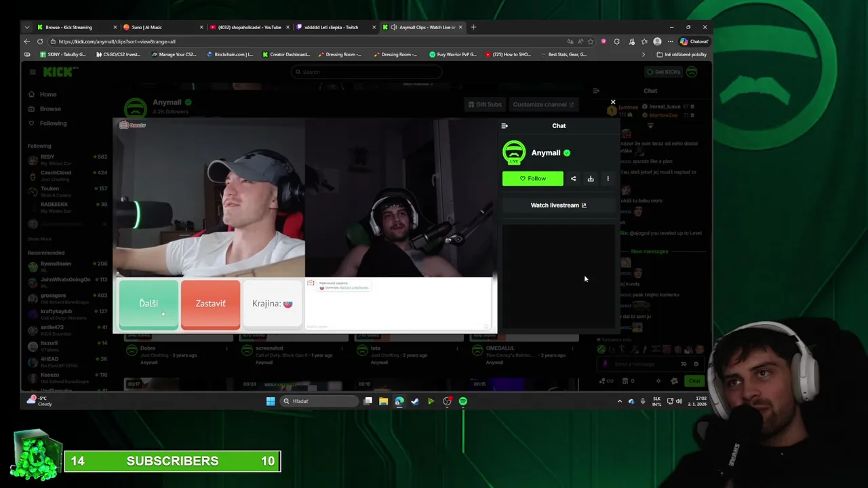Click the KICK logo
Screen dimensions: 868x488
pyautogui.click(x=58, y=72)
